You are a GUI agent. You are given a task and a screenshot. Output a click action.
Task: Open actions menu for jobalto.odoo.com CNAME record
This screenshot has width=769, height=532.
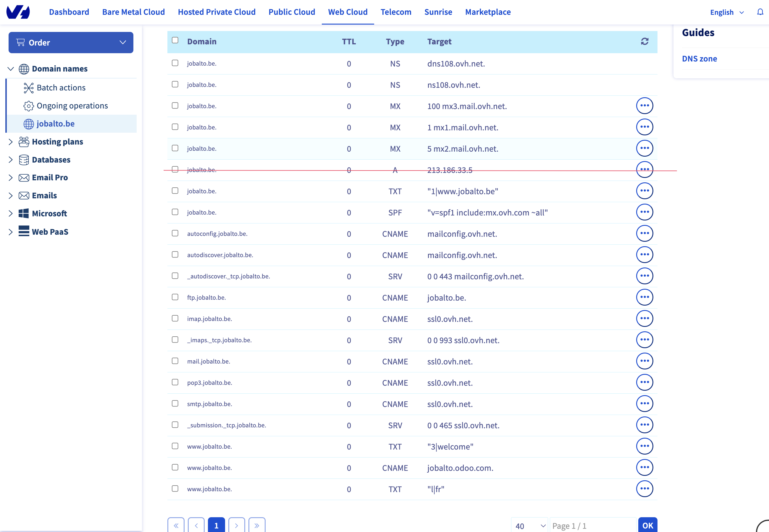click(644, 467)
